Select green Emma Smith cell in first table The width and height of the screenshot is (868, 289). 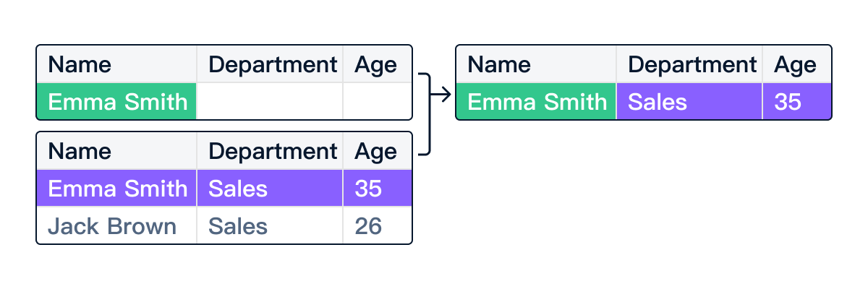point(116,101)
